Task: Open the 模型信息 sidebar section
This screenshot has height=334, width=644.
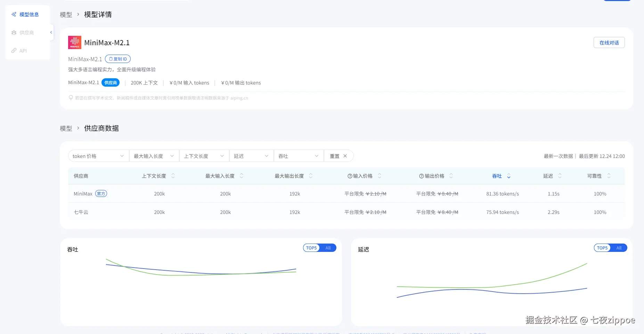Action: (25, 15)
